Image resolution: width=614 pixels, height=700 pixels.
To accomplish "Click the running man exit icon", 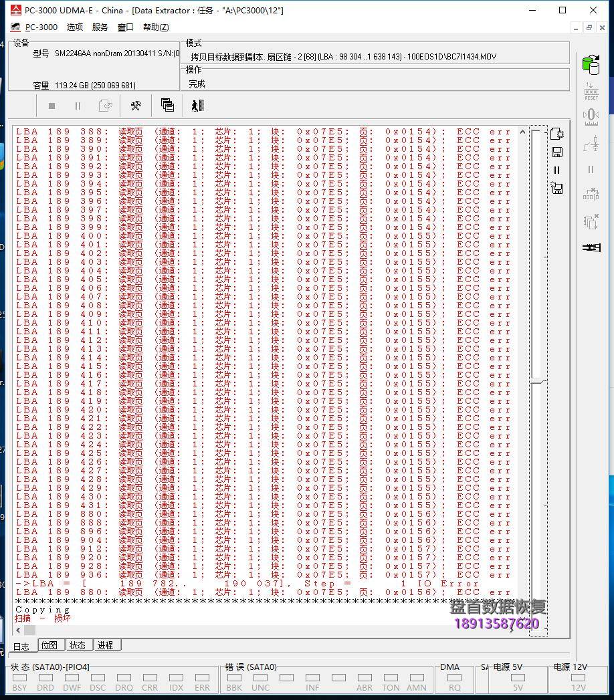I will tap(197, 106).
